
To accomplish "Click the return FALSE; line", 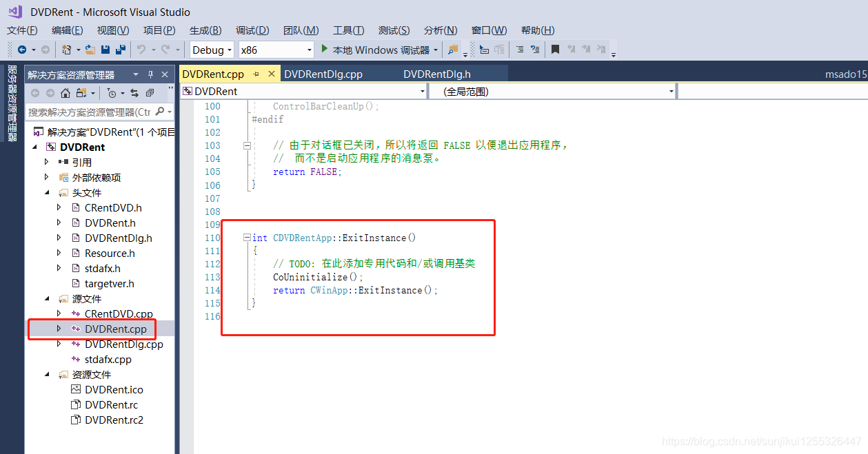I will pos(307,172).
